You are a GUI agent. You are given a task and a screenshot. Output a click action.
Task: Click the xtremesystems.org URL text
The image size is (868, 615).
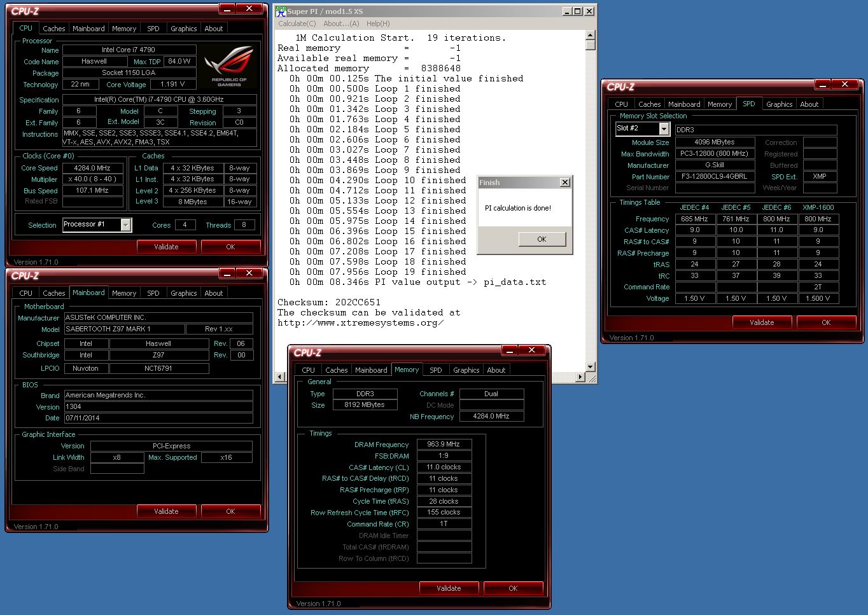click(360, 323)
